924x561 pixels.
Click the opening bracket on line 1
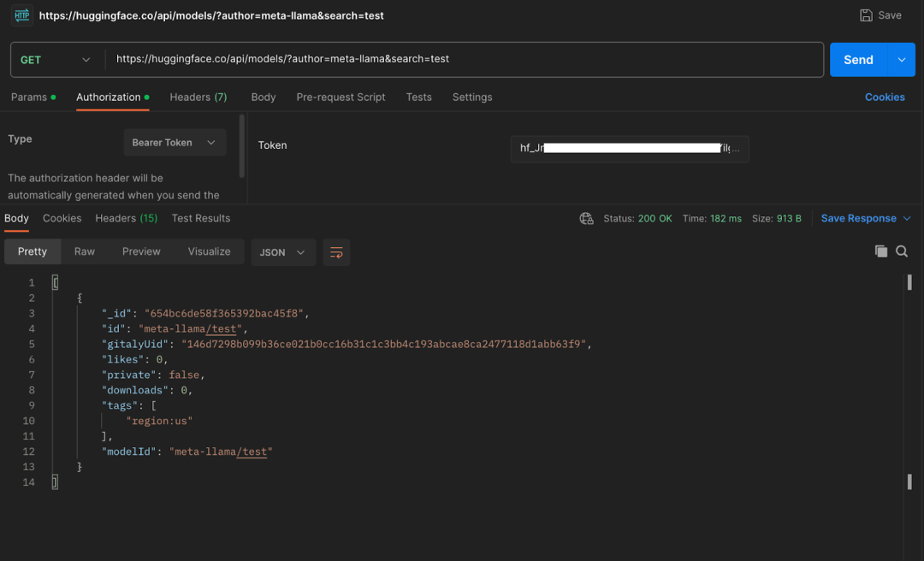coord(55,283)
